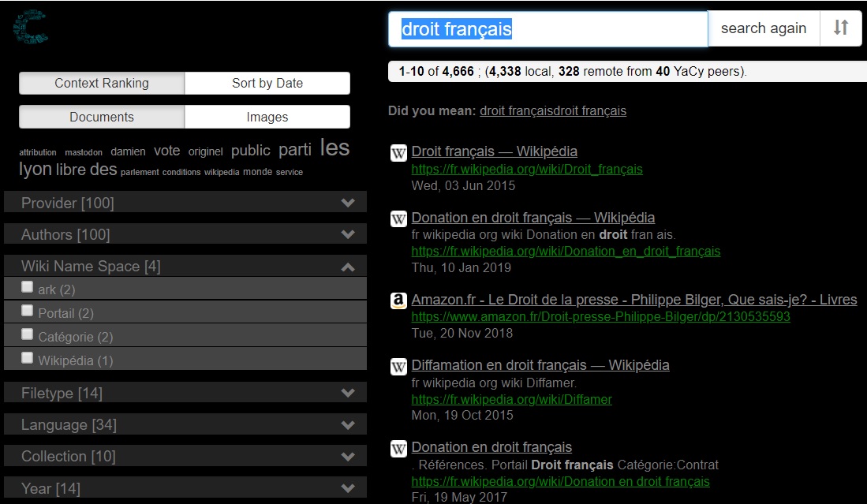Viewport: 867px width, 504px height.
Task: Open 'Donation en droit français — Wikipédia' title
Action: pos(533,217)
